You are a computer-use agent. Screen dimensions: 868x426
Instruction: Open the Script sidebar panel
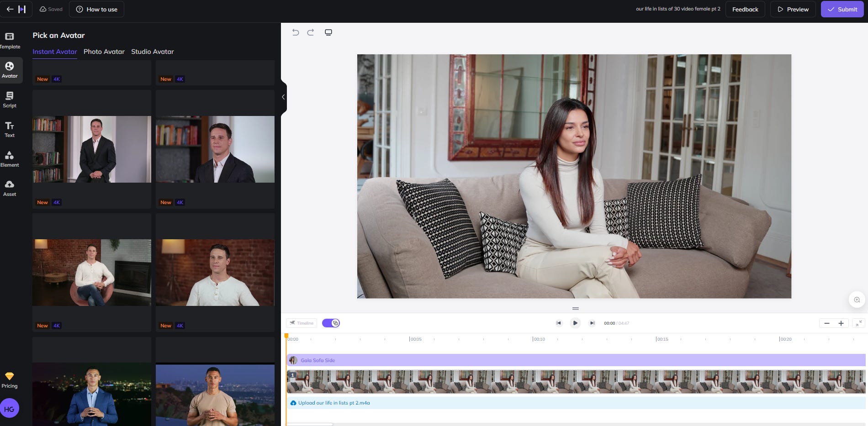(10, 100)
